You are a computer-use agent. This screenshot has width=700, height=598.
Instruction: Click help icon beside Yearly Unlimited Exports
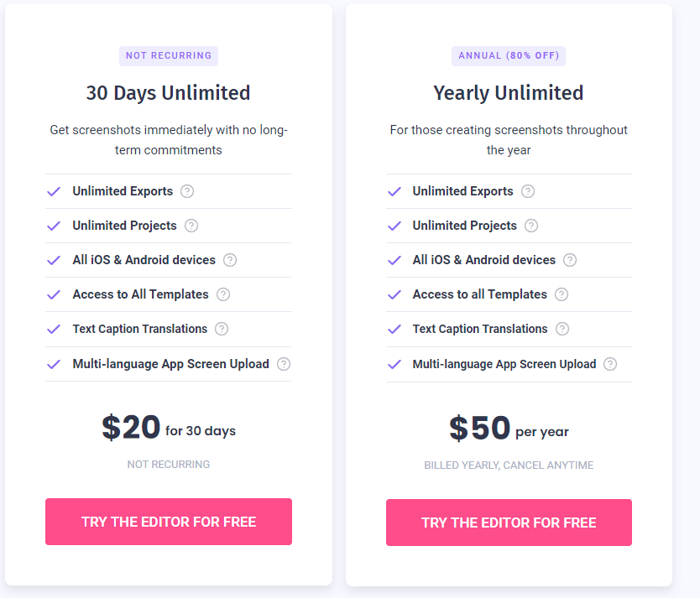(527, 191)
